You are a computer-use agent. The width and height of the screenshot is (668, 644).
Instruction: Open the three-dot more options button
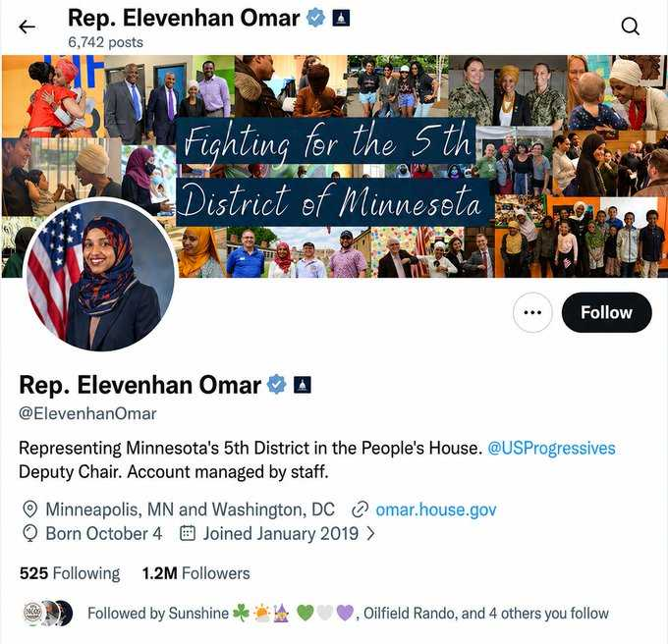[532, 312]
